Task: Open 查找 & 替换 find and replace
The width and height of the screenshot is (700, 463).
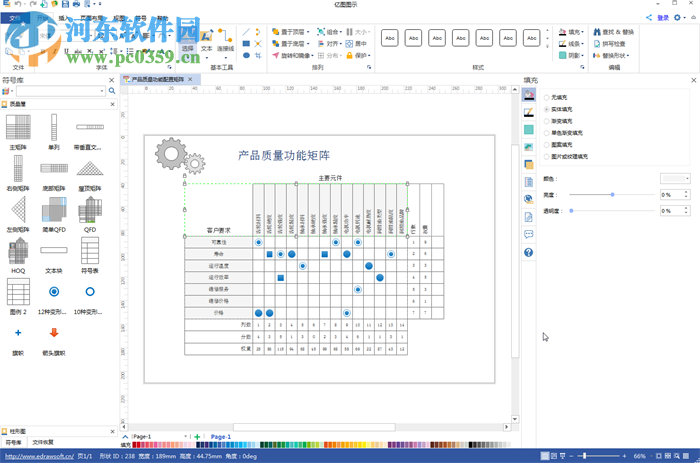Action: [613, 32]
